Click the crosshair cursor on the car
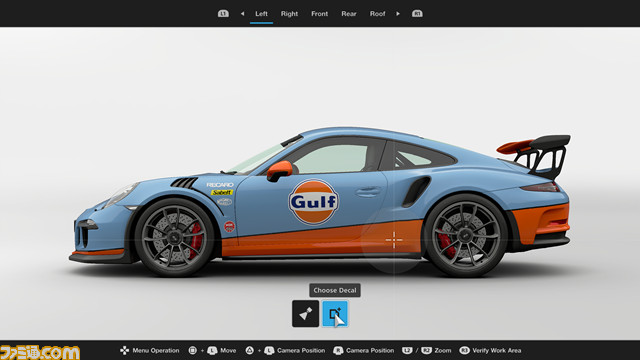This screenshot has height=360, width=640. tap(394, 240)
